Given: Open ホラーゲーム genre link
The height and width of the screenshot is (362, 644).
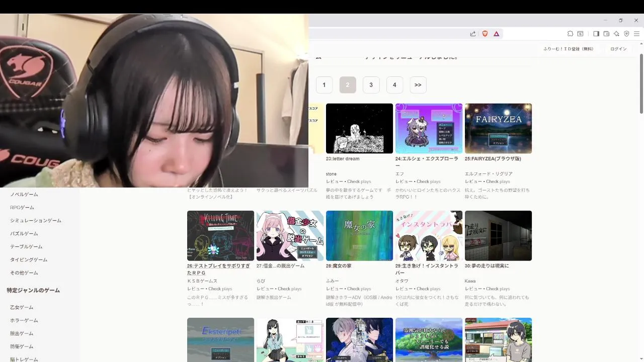Looking at the screenshot, I should click(x=24, y=320).
